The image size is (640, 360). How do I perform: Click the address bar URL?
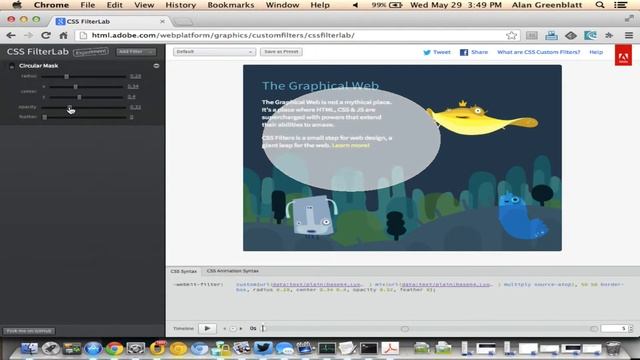pyautogui.click(x=223, y=36)
